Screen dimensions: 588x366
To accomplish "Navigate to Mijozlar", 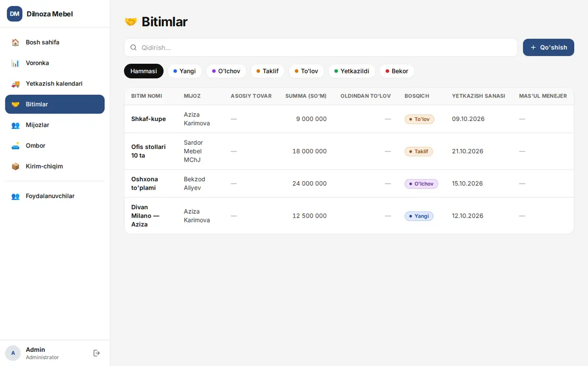I will [x=55, y=125].
